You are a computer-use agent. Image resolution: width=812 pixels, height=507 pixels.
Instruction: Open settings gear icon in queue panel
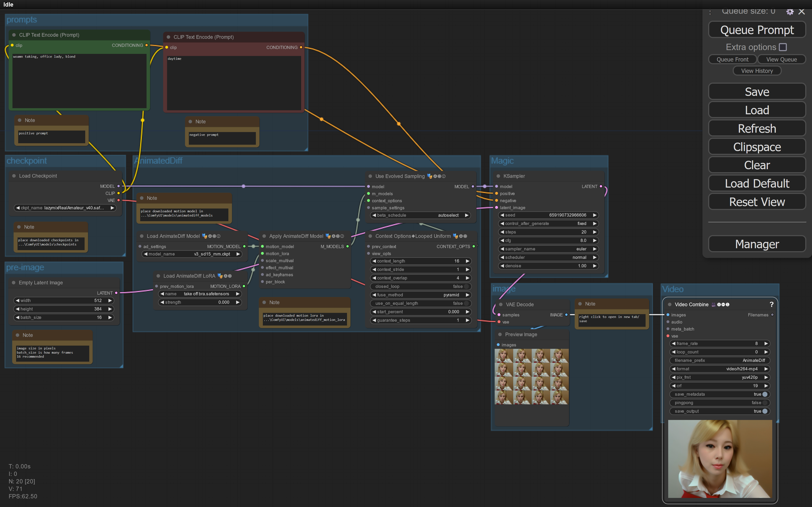tap(790, 12)
